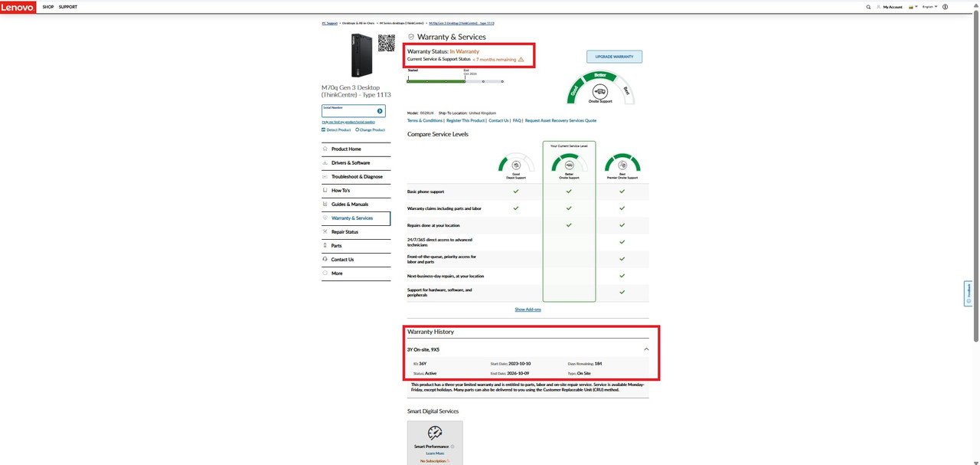Click the Good Depot Support gauge icon
The height and width of the screenshot is (465, 980).
pyautogui.click(x=516, y=165)
